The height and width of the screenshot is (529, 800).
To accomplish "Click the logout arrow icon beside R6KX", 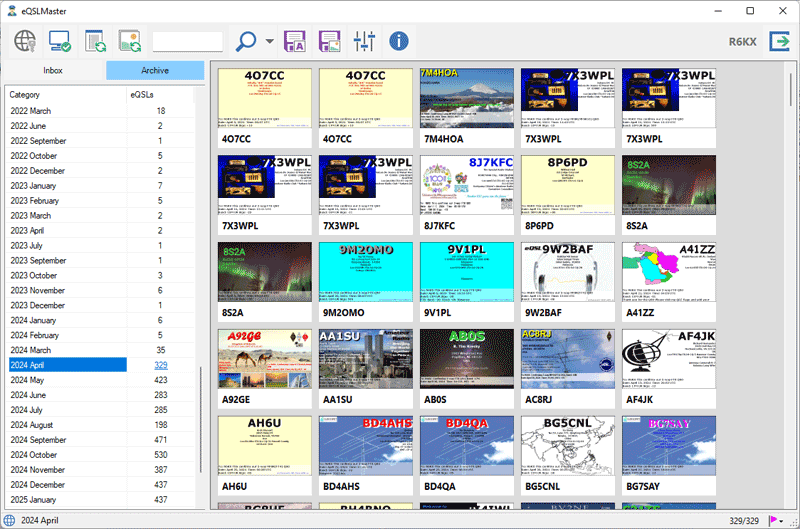I will pos(779,41).
